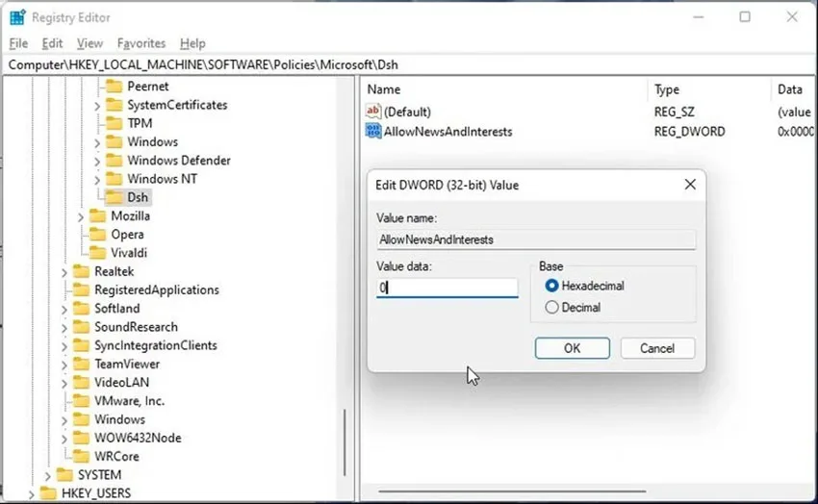Select the AllowNewsAndInterests DWORD value icon

click(x=373, y=132)
